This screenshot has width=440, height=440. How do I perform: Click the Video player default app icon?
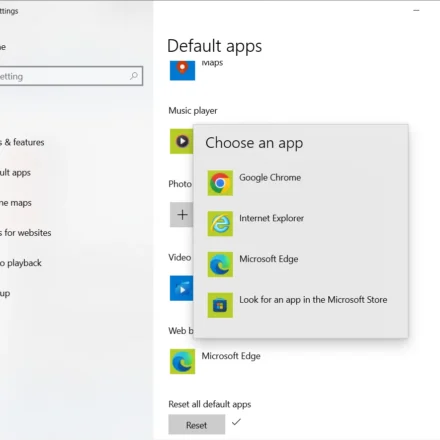pyautogui.click(x=181, y=288)
